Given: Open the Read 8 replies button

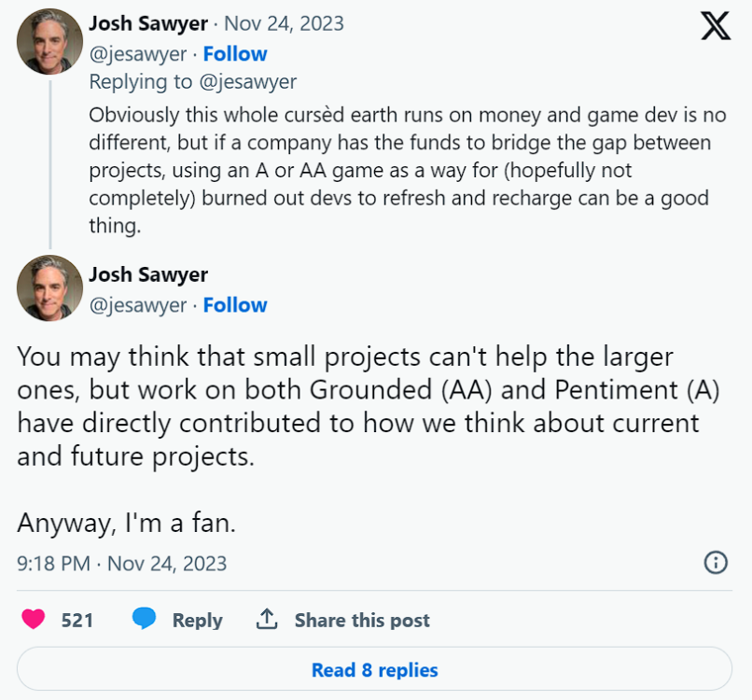Looking at the screenshot, I should coord(375,670).
